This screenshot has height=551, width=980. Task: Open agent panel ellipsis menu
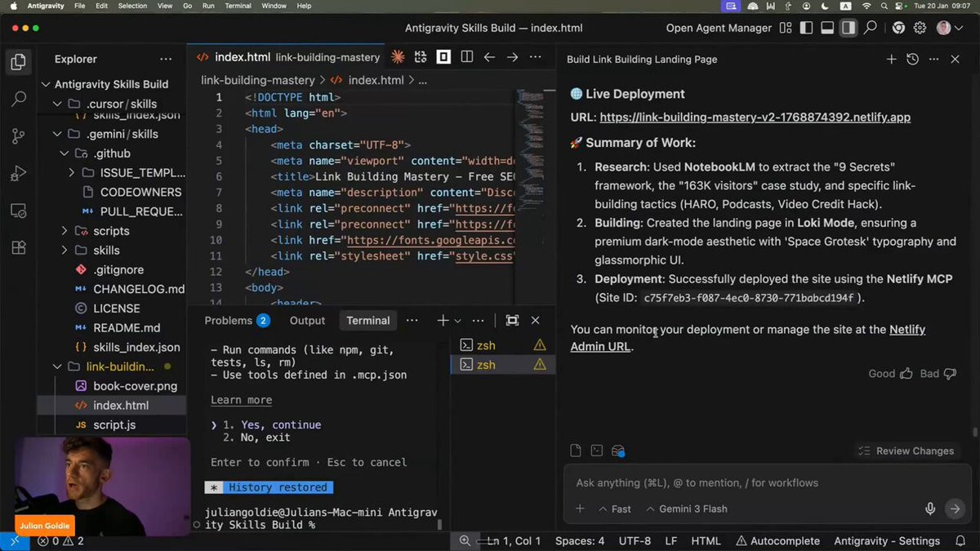[933, 60]
